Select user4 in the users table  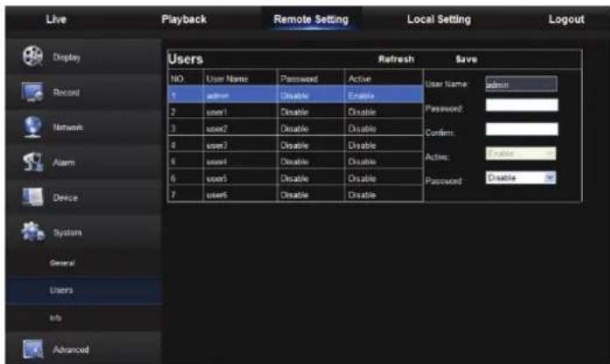(295, 161)
